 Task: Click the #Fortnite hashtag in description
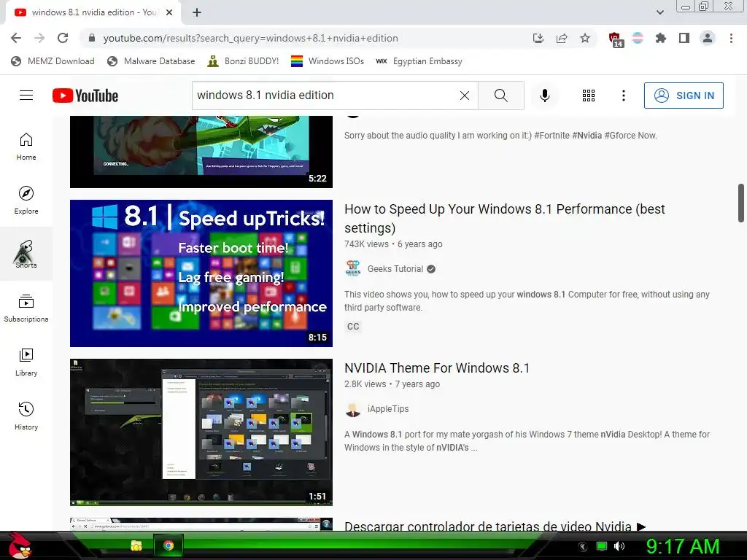(x=551, y=135)
